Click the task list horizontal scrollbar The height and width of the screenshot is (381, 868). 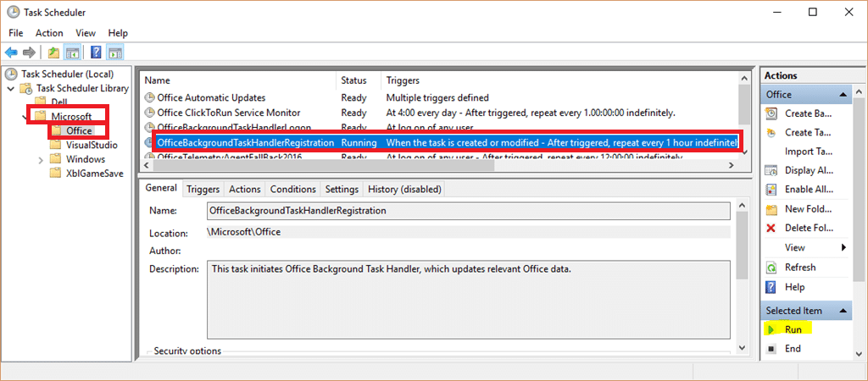point(424,166)
